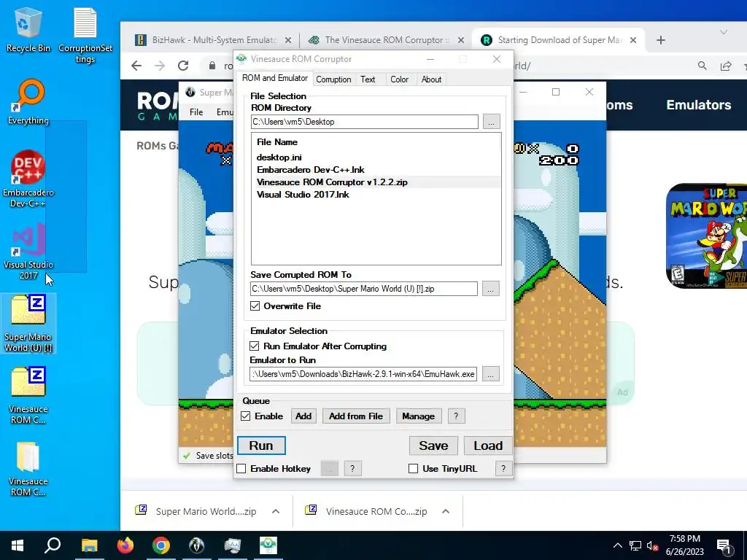Open Visual Studio 2017 desktop shortcut
This screenshot has height=560, width=747.
28,252
